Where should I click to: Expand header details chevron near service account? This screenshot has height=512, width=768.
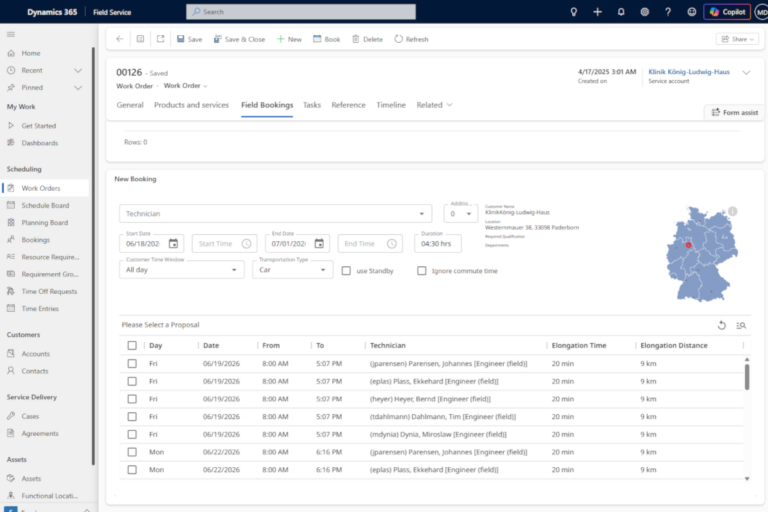click(x=746, y=73)
